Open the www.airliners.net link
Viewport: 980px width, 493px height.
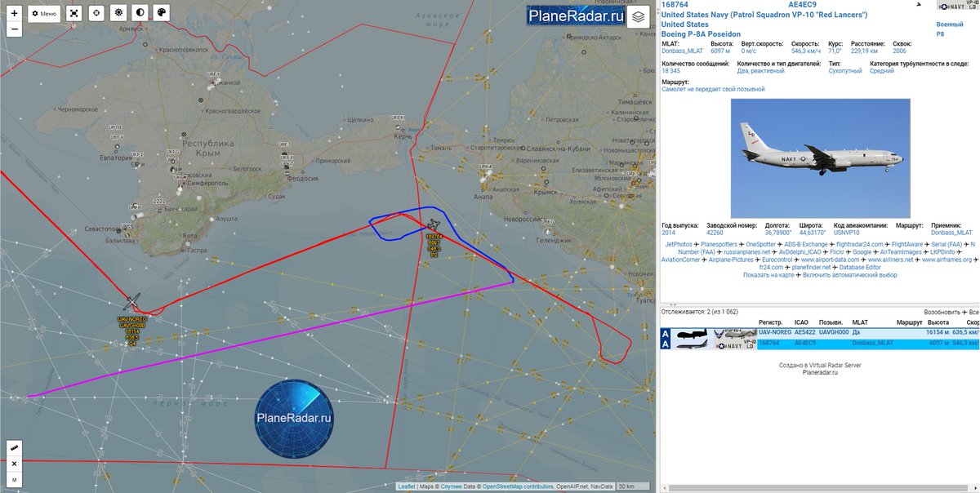tap(890, 260)
